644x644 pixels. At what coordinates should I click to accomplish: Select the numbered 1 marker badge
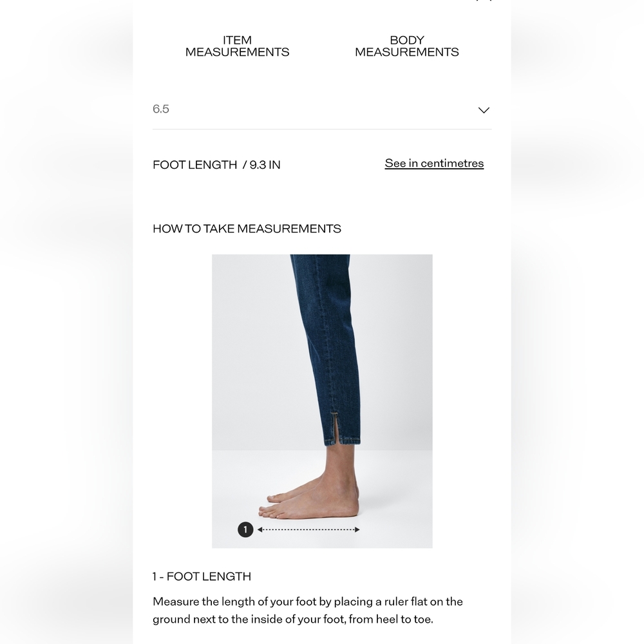[x=245, y=529]
